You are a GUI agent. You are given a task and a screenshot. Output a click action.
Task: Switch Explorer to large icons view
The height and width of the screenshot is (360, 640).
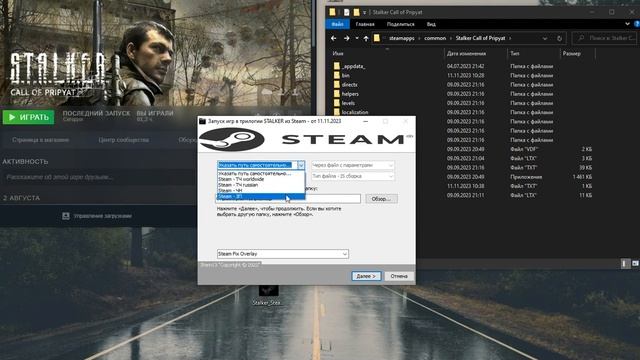pos(635,264)
